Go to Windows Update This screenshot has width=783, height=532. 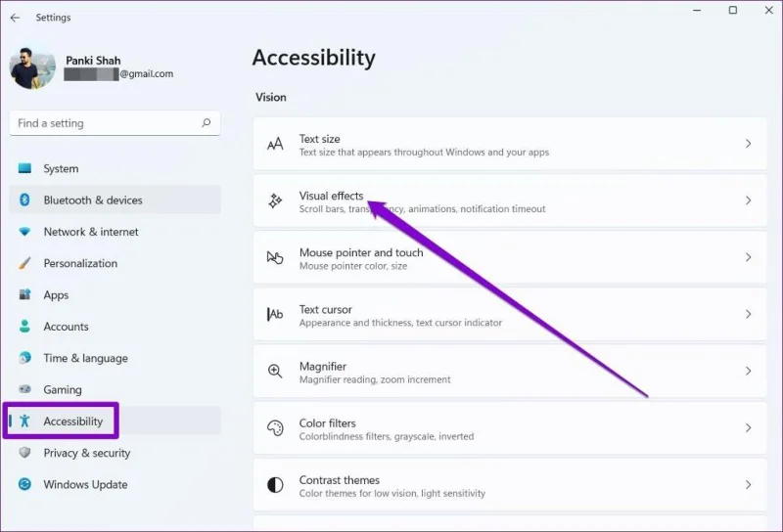pos(115,484)
